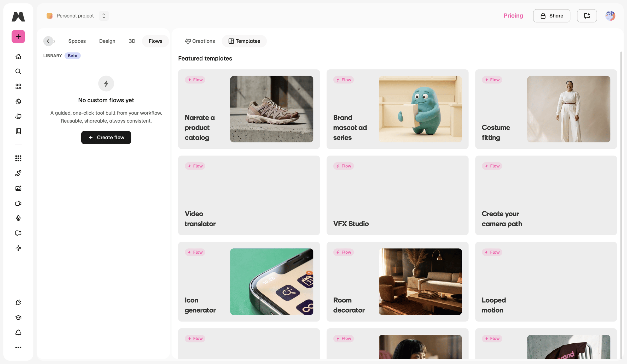Open the image generator sparkle icon
This screenshot has width=627, height=364.
(18, 188)
